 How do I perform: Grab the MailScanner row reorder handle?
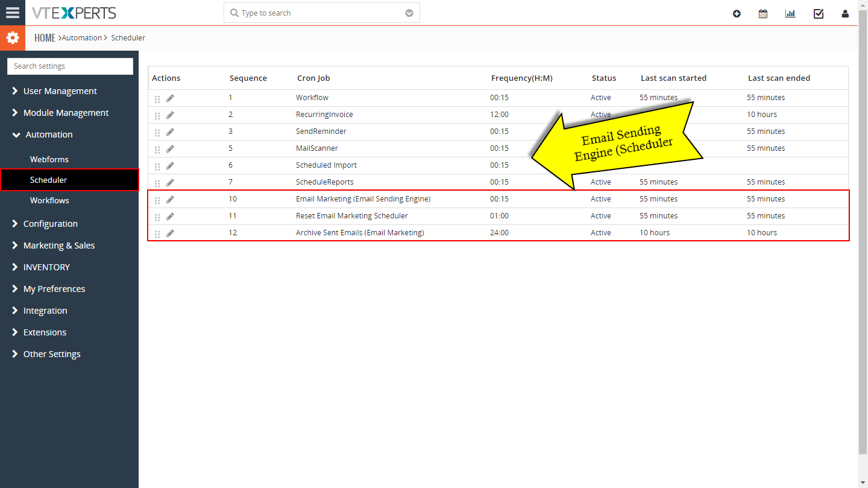(157, 150)
